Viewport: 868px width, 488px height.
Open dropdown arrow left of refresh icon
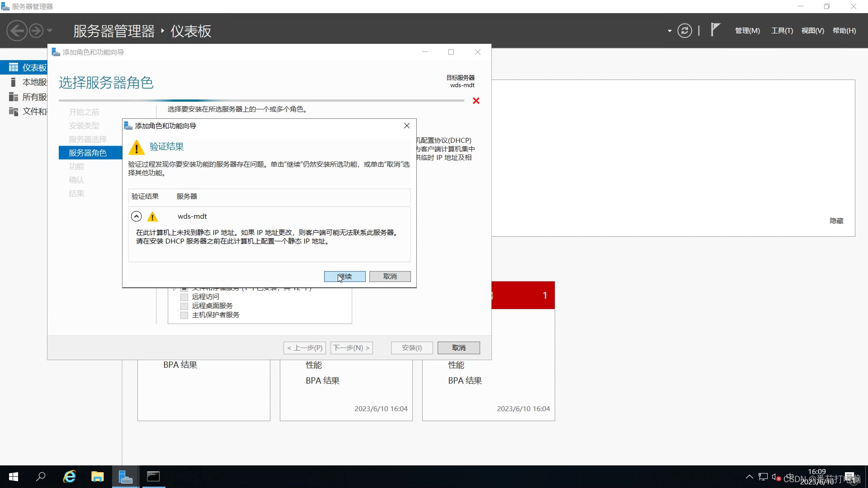tap(670, 31)
